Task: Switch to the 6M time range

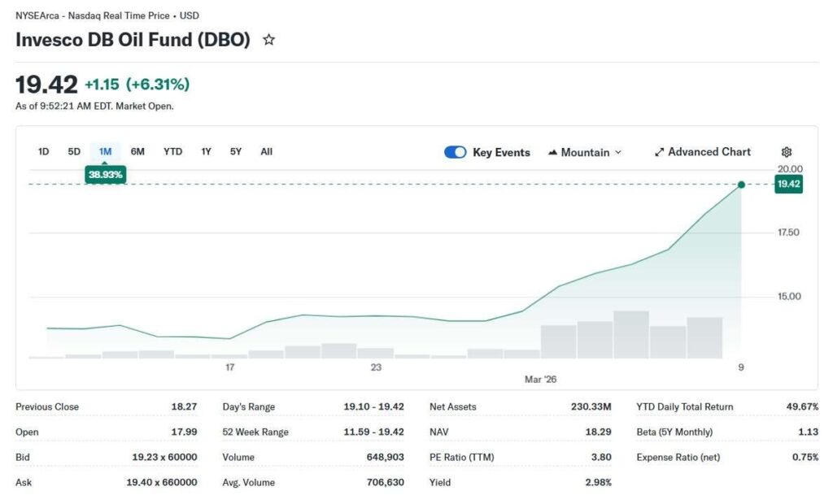Action: [x=137, y=151]
